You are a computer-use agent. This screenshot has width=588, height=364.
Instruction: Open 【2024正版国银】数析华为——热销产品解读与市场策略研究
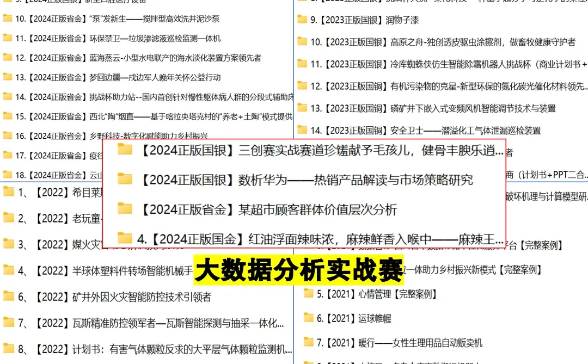pos(306,180)
